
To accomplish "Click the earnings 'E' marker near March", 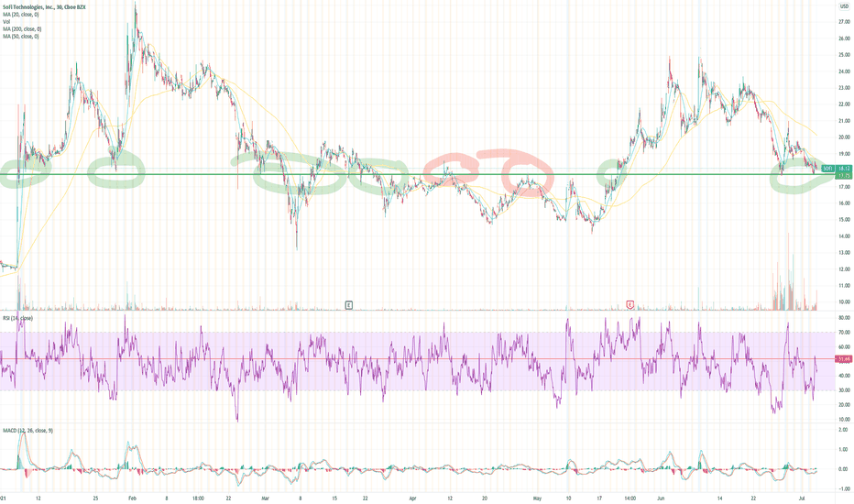I will [x=348, y=305].
